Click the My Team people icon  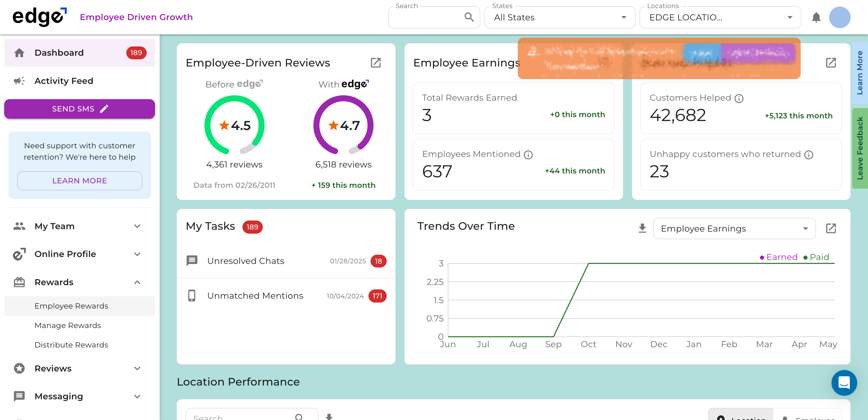[x=19, y=226]
